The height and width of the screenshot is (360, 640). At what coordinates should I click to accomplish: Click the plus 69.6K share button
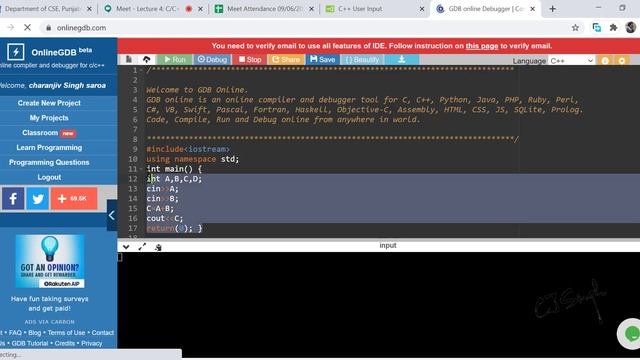tap(74, 199)
